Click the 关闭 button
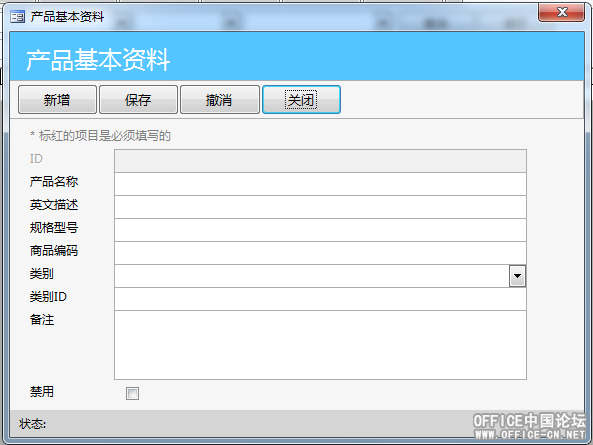593x445 pixels. (x=301, y=100)
